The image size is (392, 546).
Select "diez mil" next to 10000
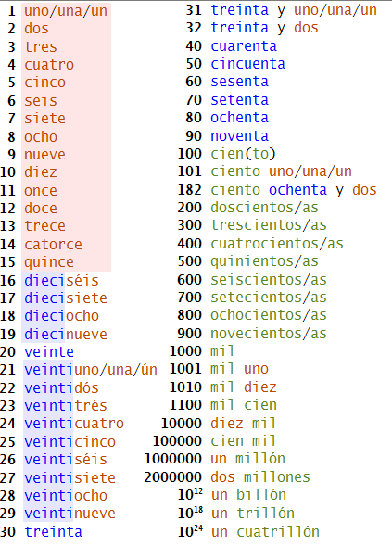(244, 424)
